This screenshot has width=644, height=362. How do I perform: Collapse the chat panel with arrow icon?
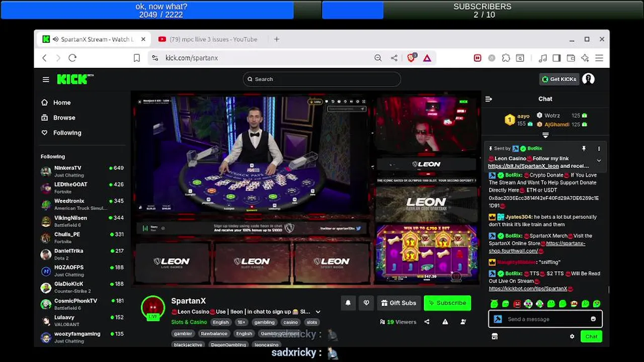(489, 99)
